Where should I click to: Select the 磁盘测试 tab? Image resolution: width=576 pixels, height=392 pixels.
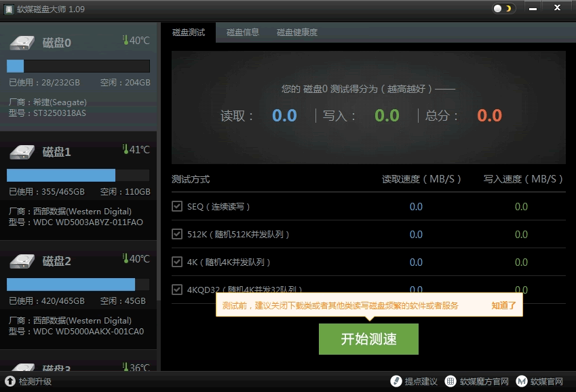click(x=188, y=32)
